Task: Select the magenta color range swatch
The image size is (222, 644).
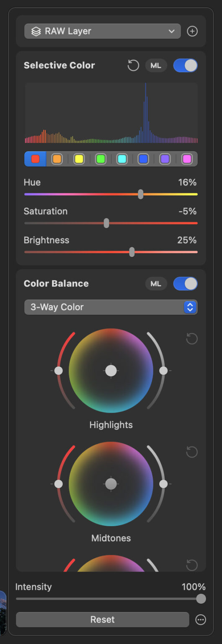Action: click(x=187, y=159)
